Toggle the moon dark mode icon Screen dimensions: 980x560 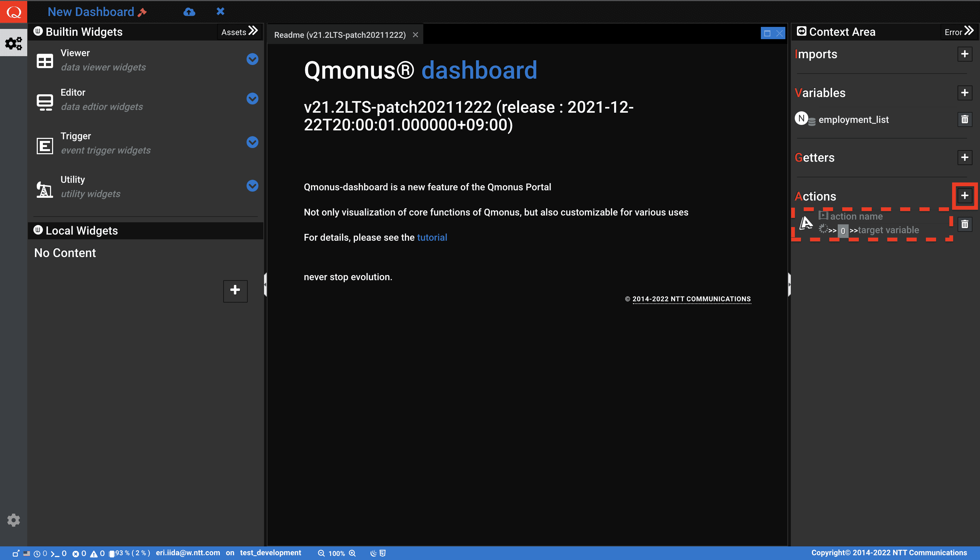click(x=373, y=553)
